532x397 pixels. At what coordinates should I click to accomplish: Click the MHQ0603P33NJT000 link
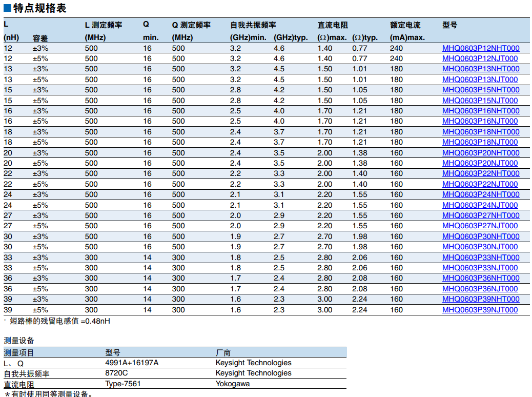480,268
